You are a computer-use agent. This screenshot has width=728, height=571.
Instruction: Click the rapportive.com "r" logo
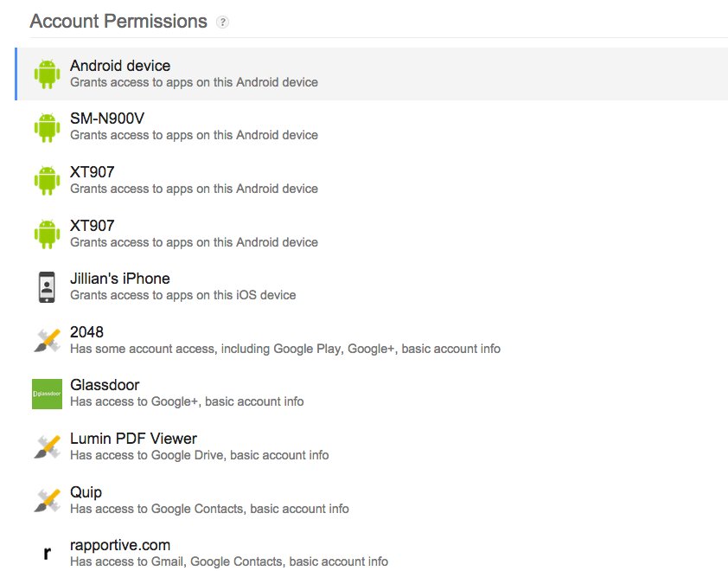pos(47,554)
